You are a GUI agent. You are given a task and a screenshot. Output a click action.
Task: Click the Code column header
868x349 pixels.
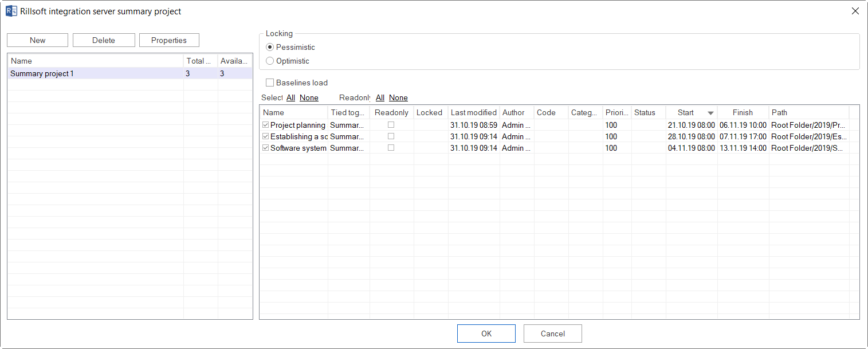[x=551, y=112]
